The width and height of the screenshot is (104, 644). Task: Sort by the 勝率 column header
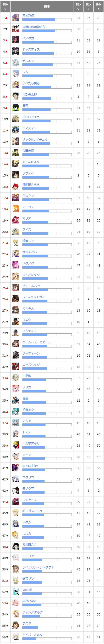47,6
